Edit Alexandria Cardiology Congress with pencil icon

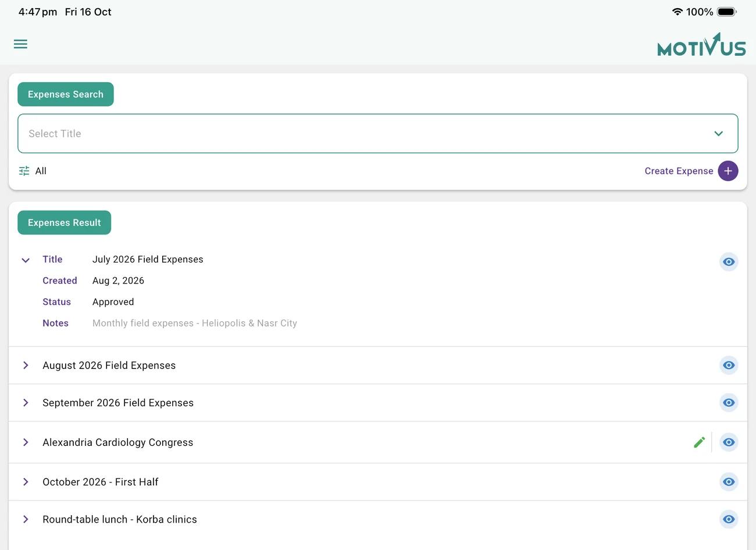(x=700, y=442)
